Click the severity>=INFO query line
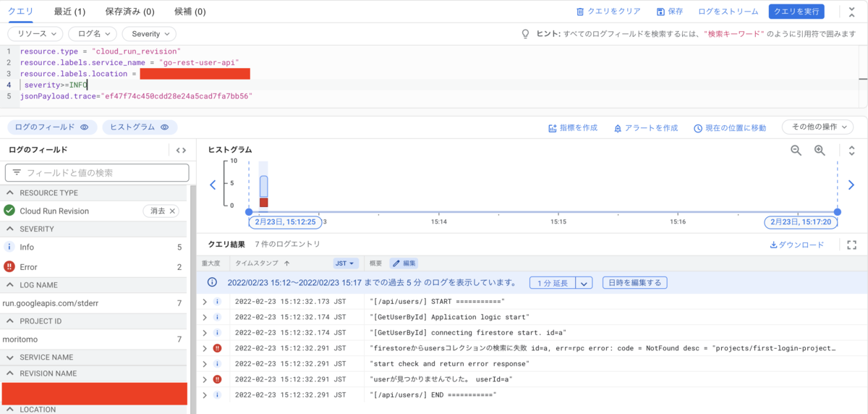This screenshot has height=414, width=868. click(56, 85)
